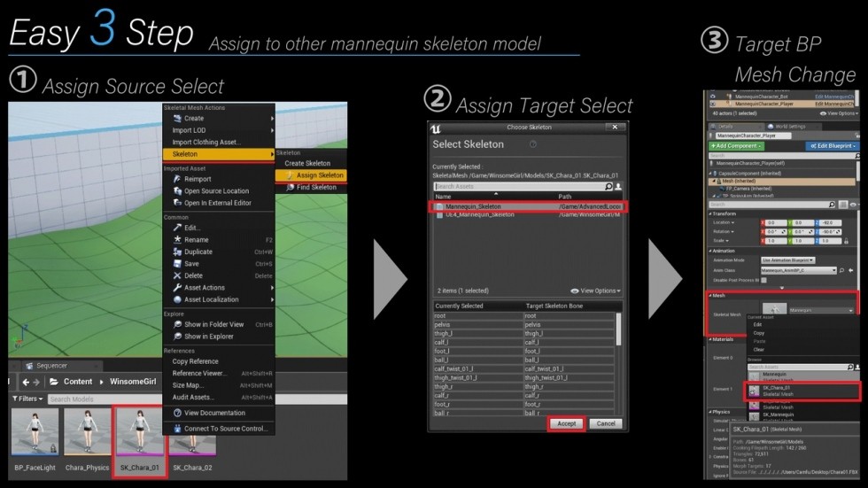Click the Asset Actions wrench icon
The image size is (868, 488).
177,288
